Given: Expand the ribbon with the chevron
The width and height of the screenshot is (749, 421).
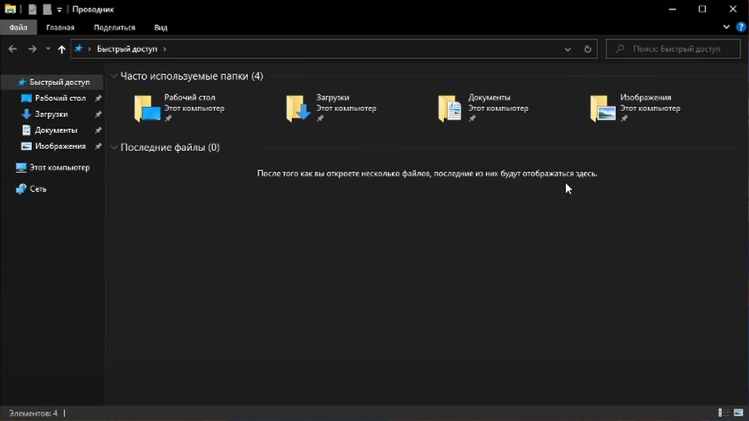Looking at the screenshot, I should (x=726, y=27).
